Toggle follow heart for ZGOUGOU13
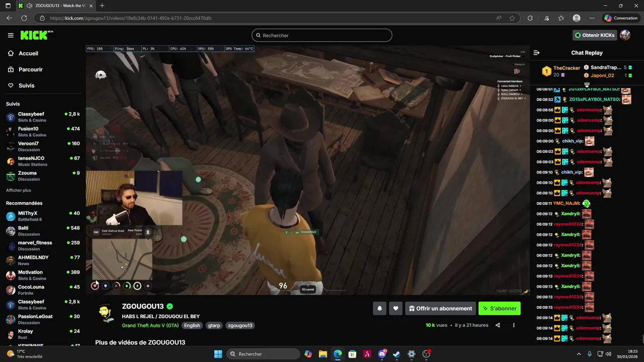The height and width of the screenshot is (362, 644). (396, 308)
